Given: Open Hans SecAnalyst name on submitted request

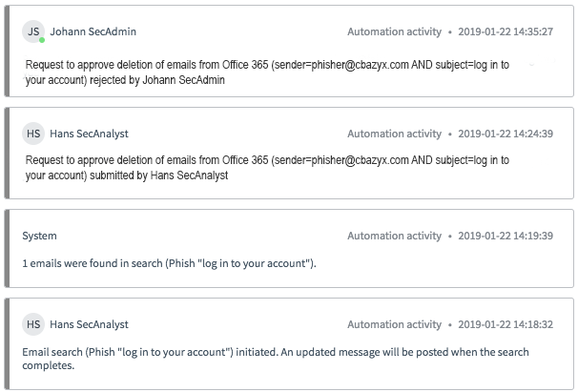Looking at the screenshot, I should [89, 134].
